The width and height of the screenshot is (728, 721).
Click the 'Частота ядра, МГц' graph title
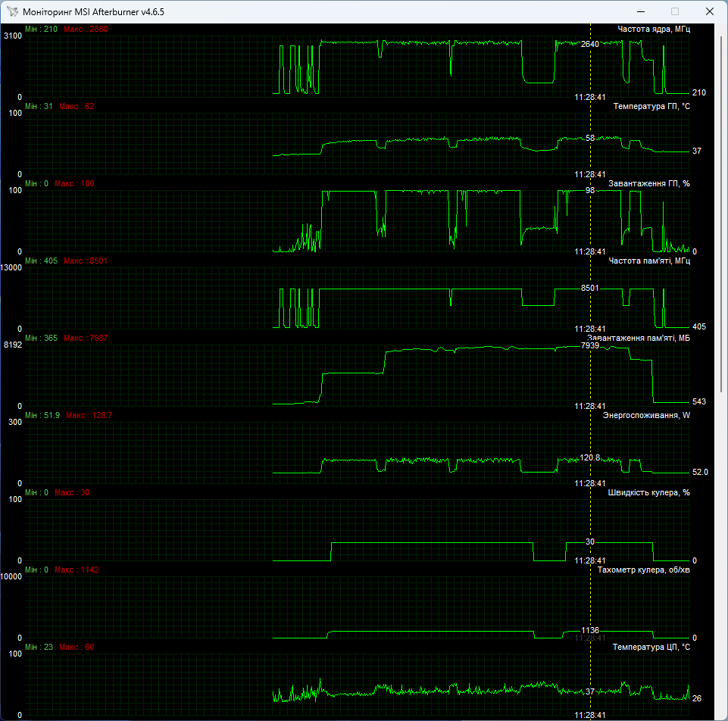pos(653,30)
